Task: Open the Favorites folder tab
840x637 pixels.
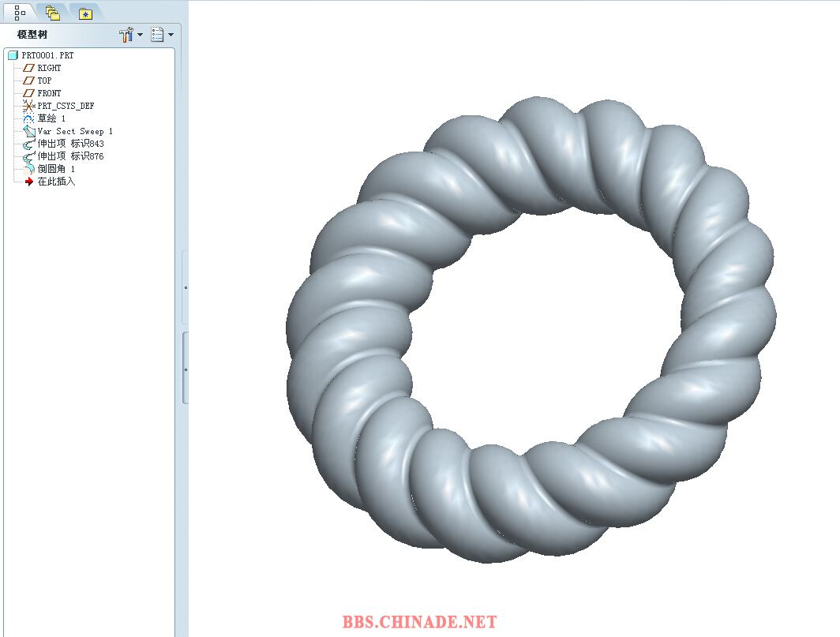Action: (x=85, y=13)
